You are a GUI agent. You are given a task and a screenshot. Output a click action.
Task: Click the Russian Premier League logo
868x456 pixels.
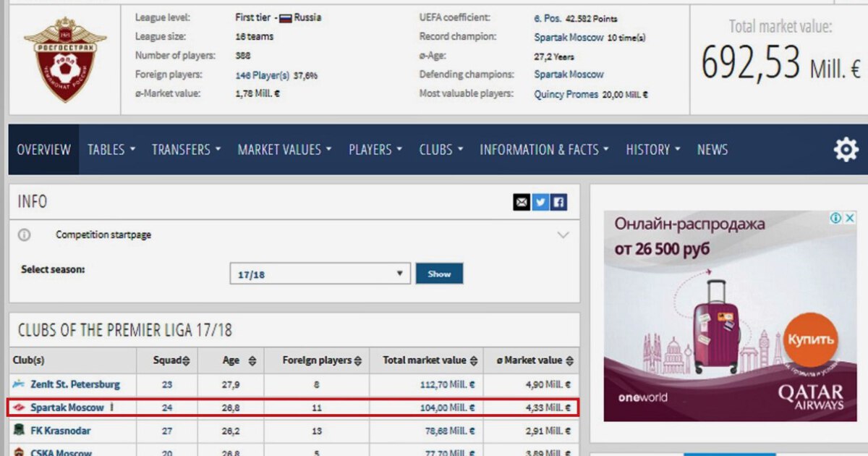(x=64, y=59)
